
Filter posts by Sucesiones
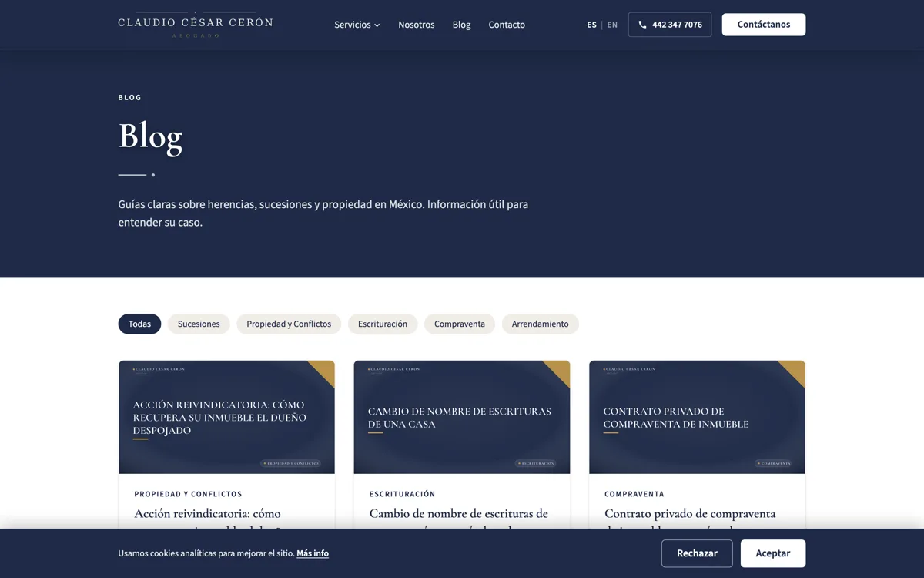199,324
